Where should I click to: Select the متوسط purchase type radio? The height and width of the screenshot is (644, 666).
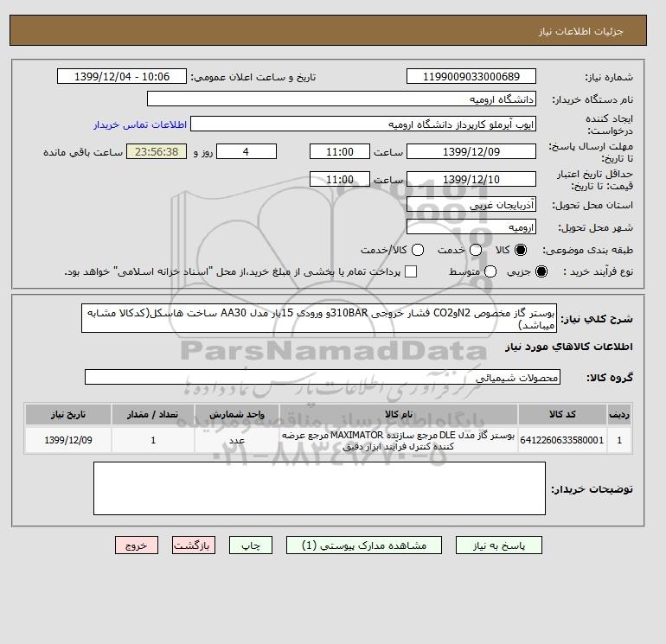pos(490,271)
